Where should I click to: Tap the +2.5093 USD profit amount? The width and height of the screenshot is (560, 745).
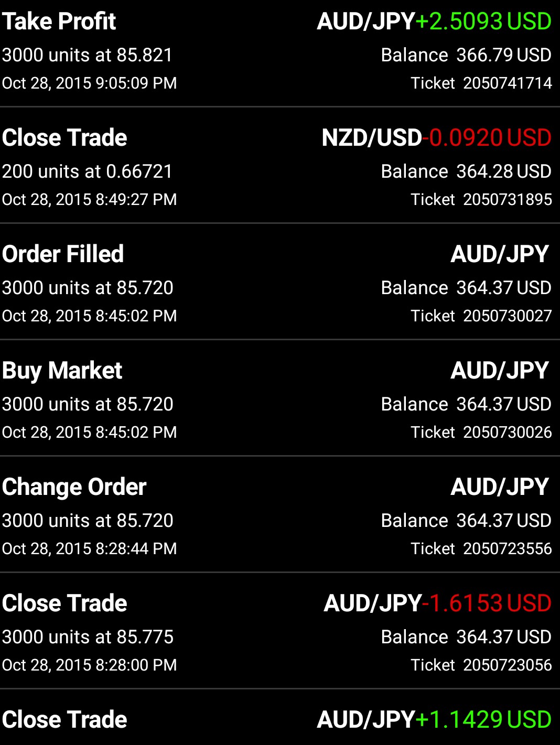point(483,21)
